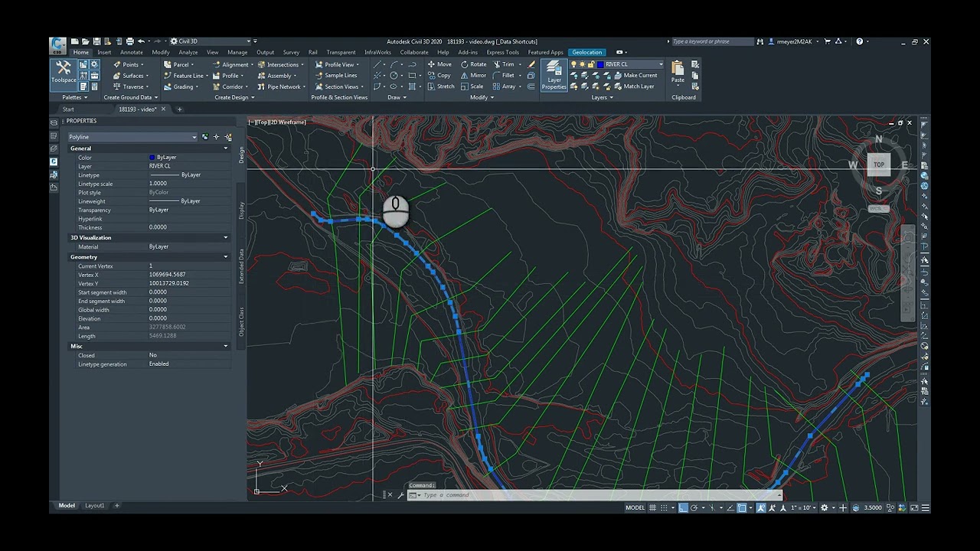Click the ViewCube TOP face
This screenshot has height=551, width=980.
[x=879, y=165]
